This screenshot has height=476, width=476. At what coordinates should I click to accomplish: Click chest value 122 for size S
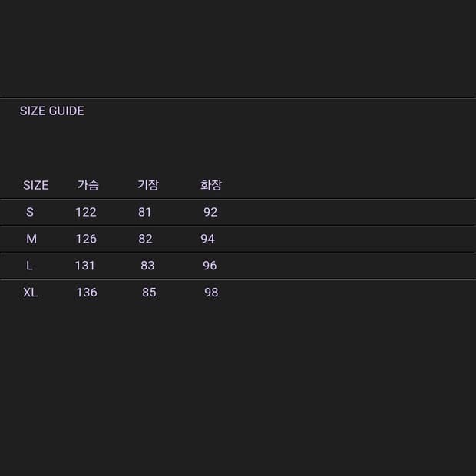86,212
